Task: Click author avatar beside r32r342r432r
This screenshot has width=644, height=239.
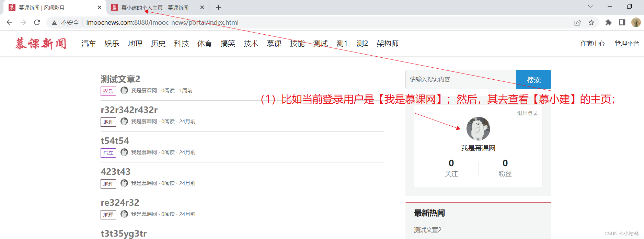Action: (124, 121)
